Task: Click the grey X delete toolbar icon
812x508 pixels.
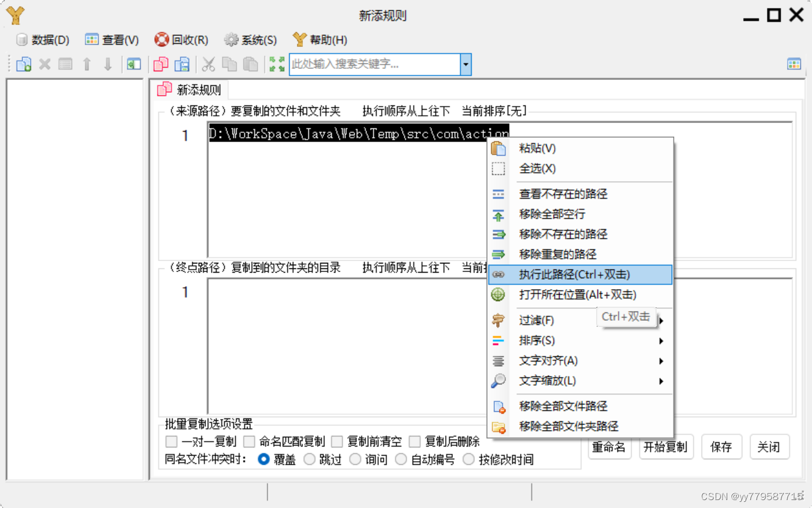Action: [45, 64]
